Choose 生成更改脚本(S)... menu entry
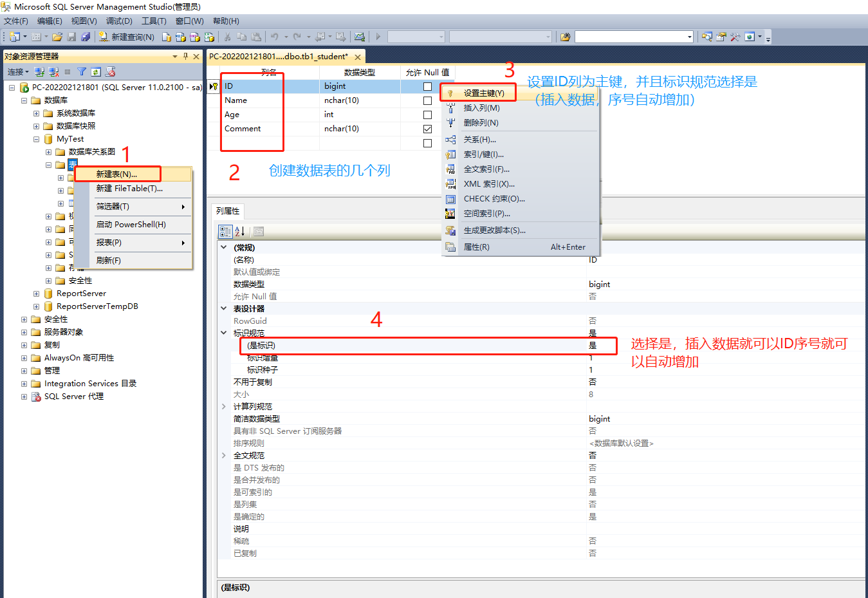Screen dimensions: 868x598 [520, 230]
